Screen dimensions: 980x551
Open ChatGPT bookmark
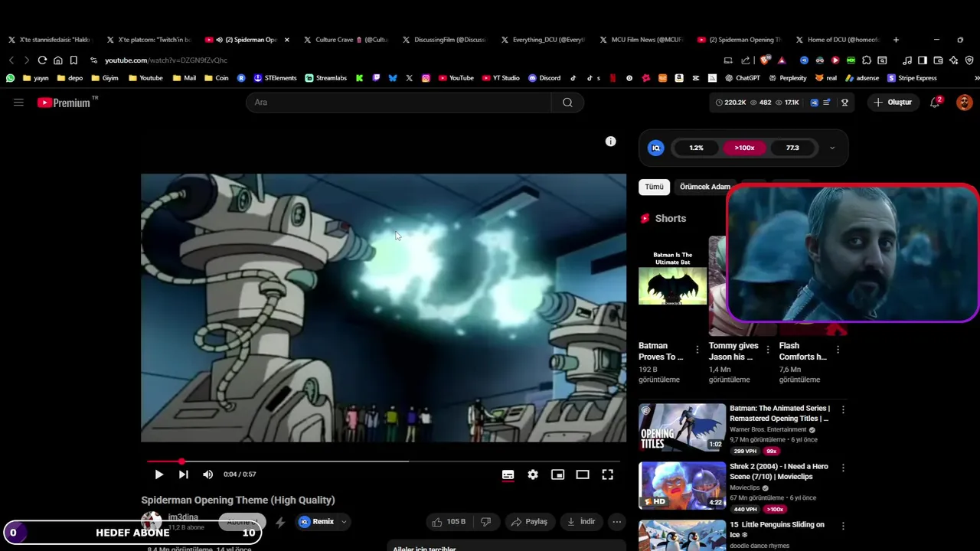point(743,78)
